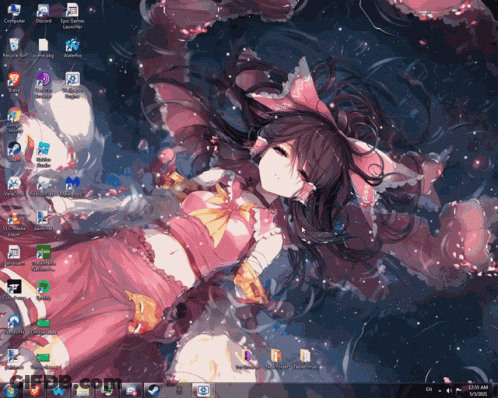Open the paint.net desktop shortcut

point(43,221)
